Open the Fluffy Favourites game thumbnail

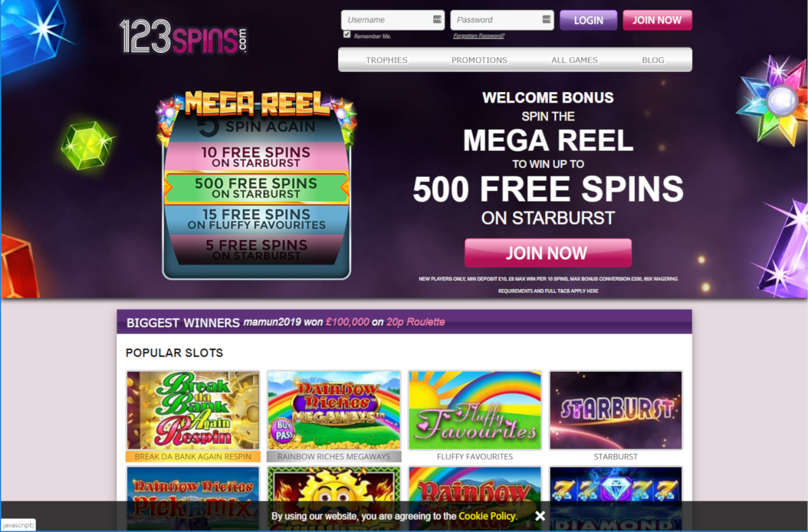[x=475, y=410]
